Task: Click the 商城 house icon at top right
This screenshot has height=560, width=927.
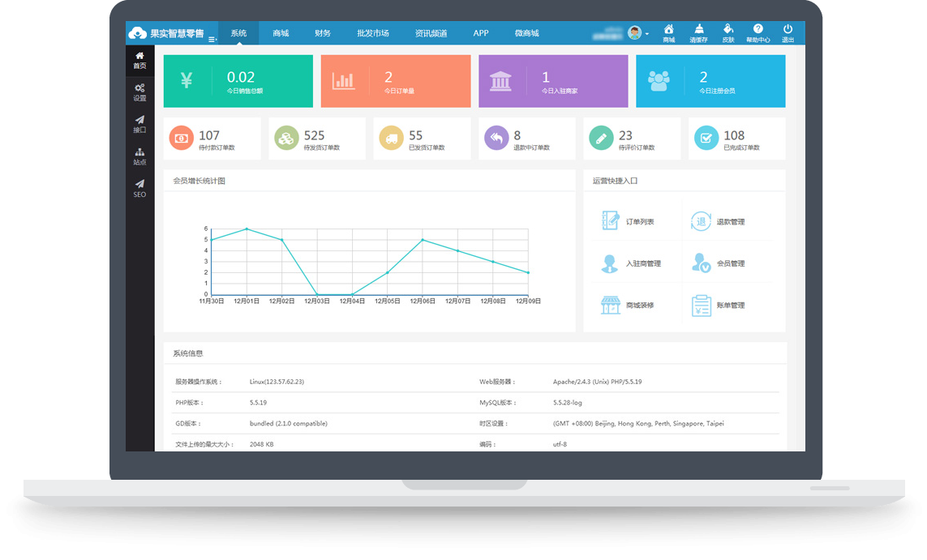Action: pos(668,33)
